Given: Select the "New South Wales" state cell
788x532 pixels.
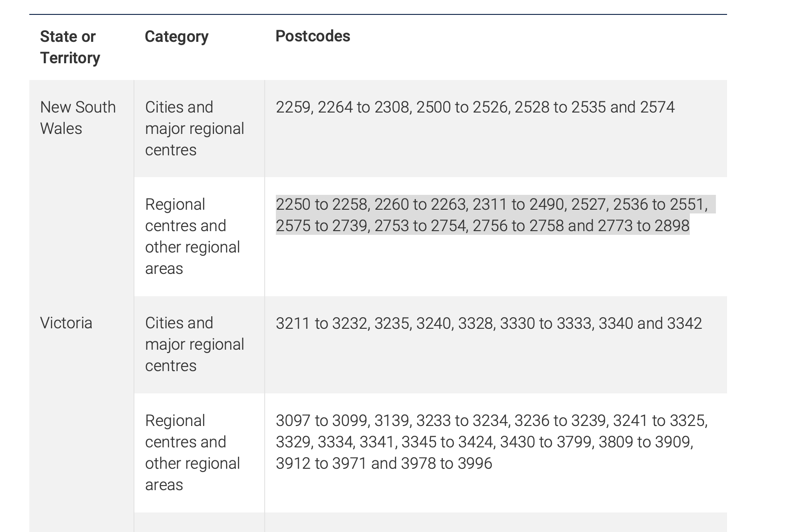Looking at the screenshot, I should click(78, 118).
